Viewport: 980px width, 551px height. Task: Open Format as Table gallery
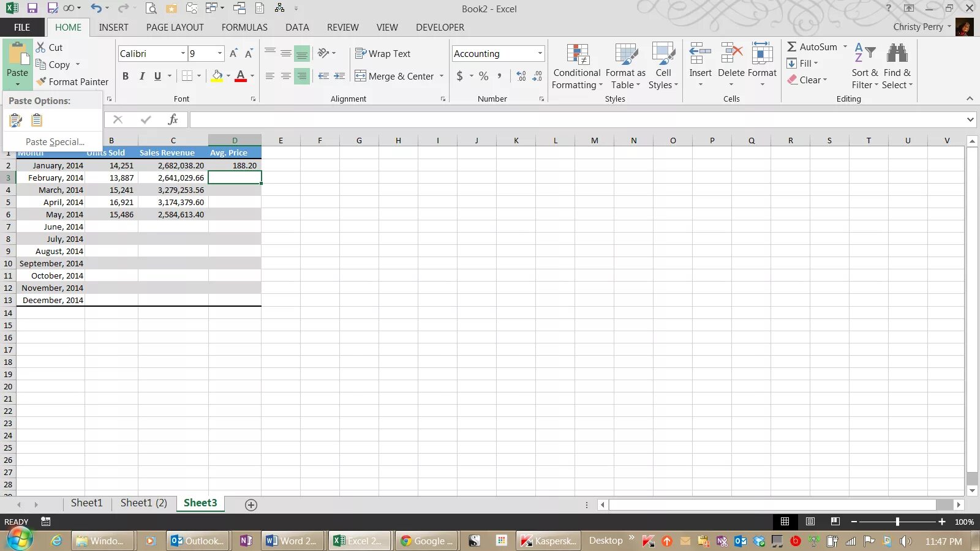626,66
